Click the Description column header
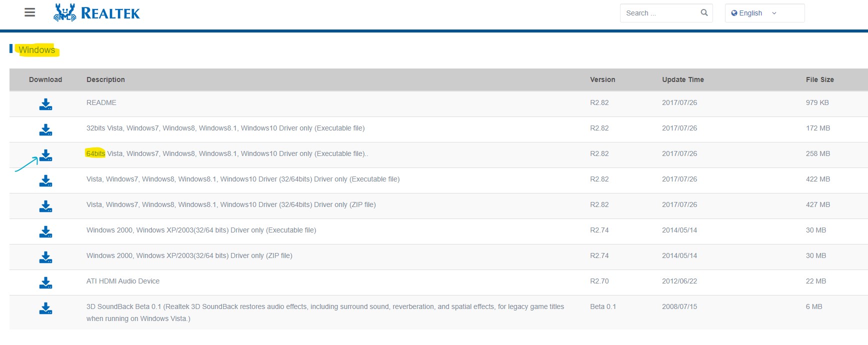Screen dimensions: 868x345 click(x=105, y=79)
